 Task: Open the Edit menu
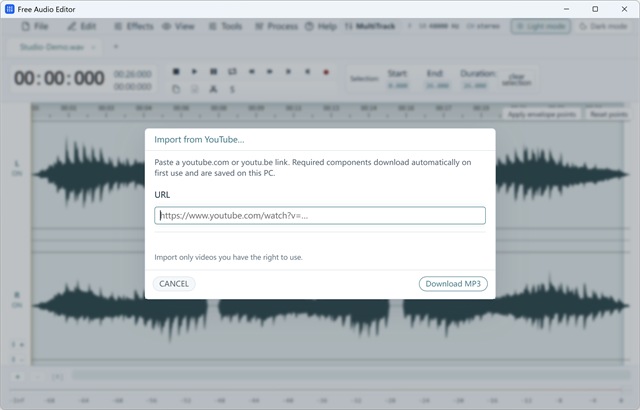click(82, 27)
